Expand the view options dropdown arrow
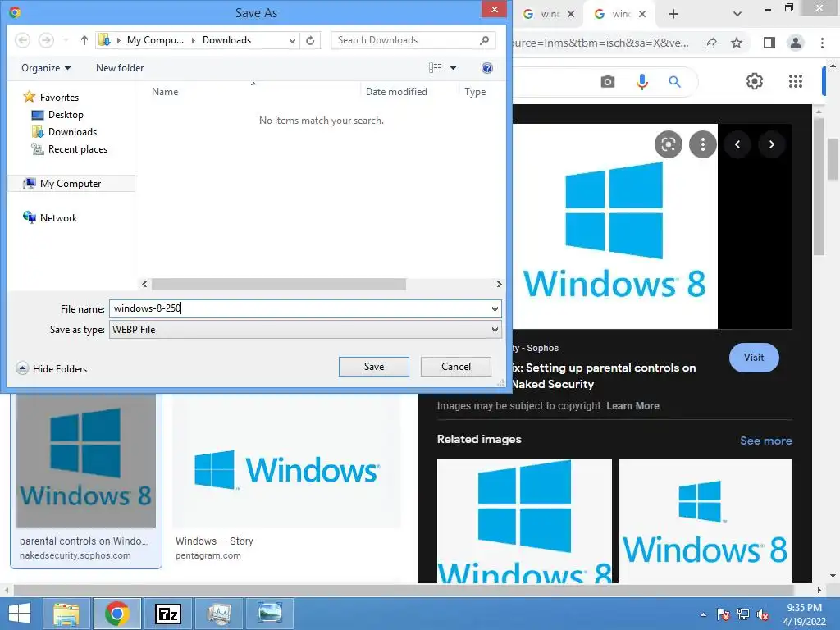The image size is (840, 630). (453, 68)
